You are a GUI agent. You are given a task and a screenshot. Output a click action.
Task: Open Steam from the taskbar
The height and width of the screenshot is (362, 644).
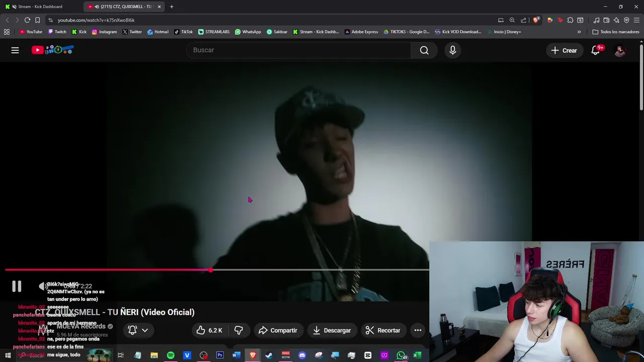[269, 355]
